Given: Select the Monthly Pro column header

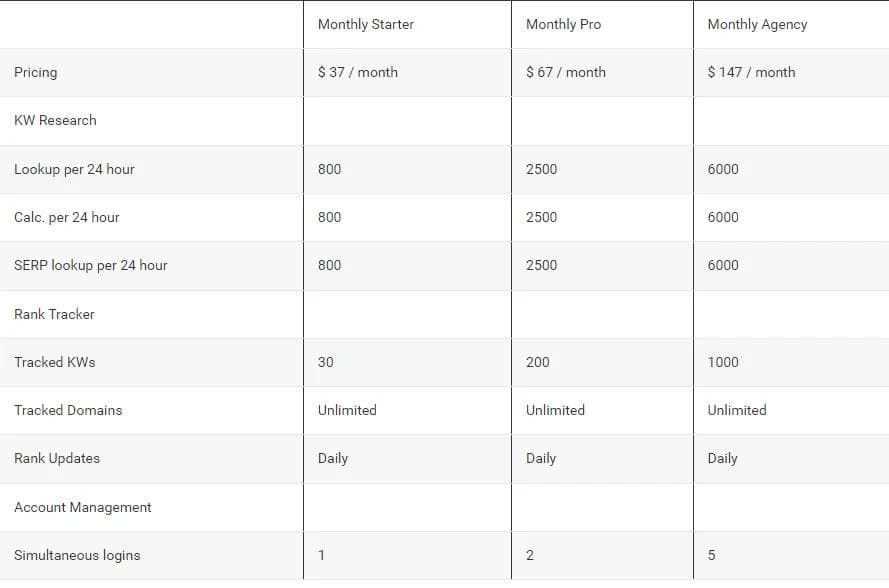Looking at the screenshot, I should tap(563, 24).
